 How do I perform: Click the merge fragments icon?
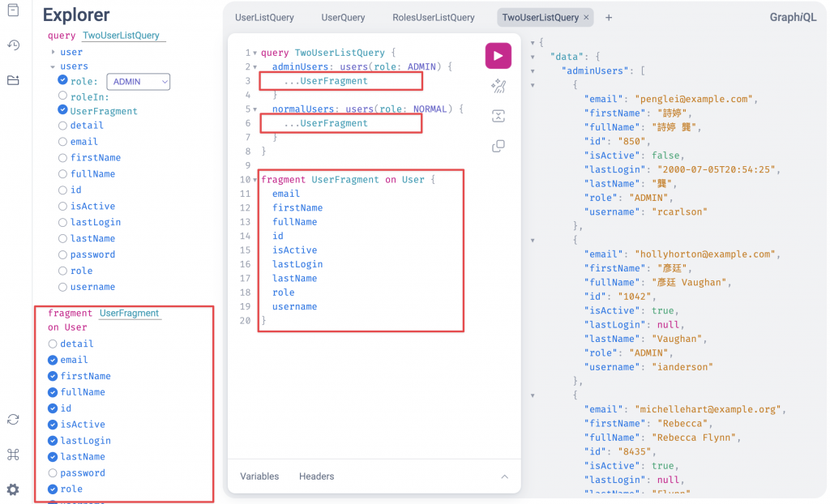coord(498,116)
